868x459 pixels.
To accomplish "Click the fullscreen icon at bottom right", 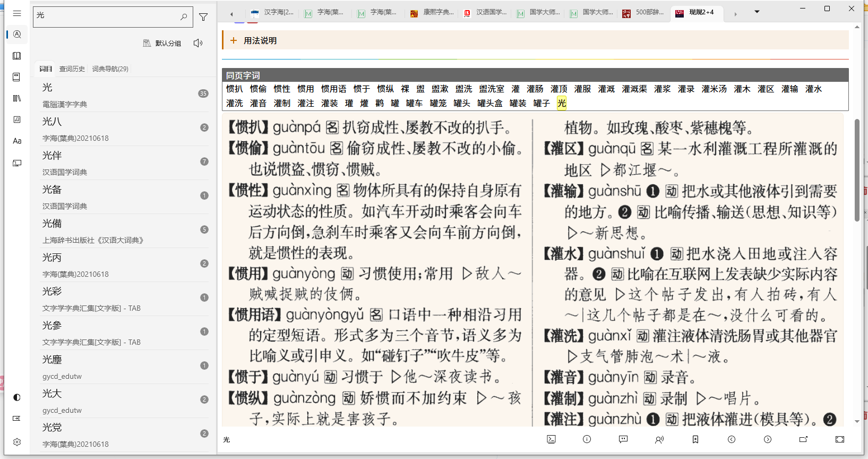I will pos(839,439).
